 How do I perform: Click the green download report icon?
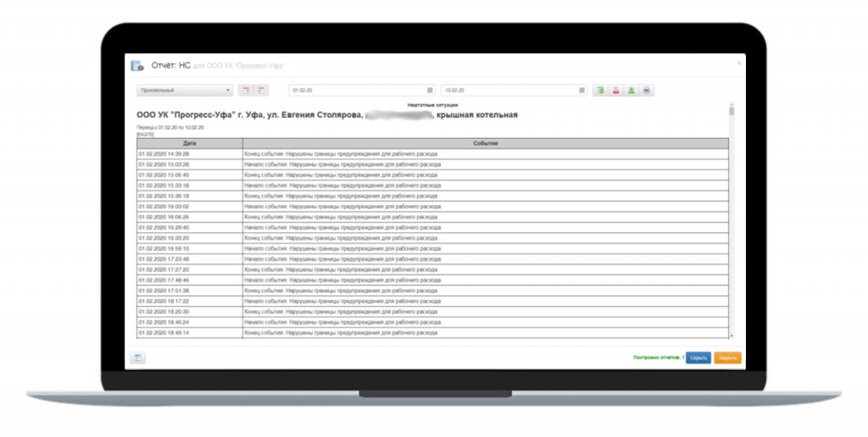(631, 90)
